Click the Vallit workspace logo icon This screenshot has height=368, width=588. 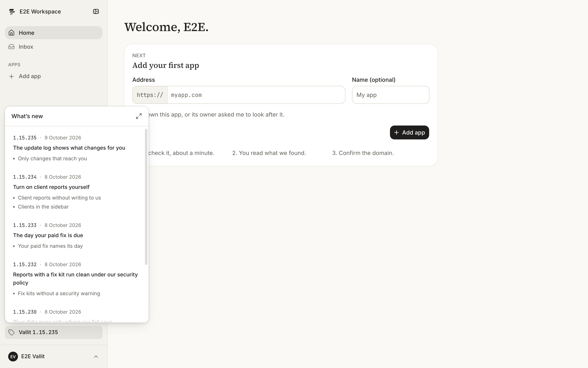point(12,12)
